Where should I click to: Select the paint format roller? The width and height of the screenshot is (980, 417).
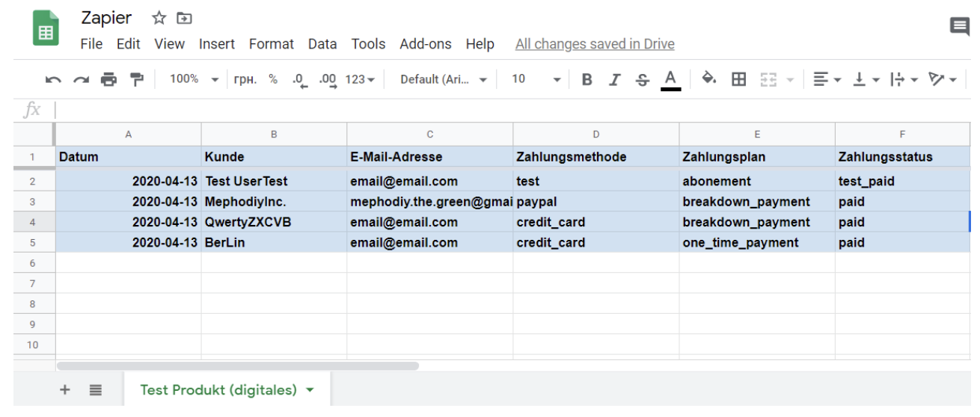pos(137,79)
